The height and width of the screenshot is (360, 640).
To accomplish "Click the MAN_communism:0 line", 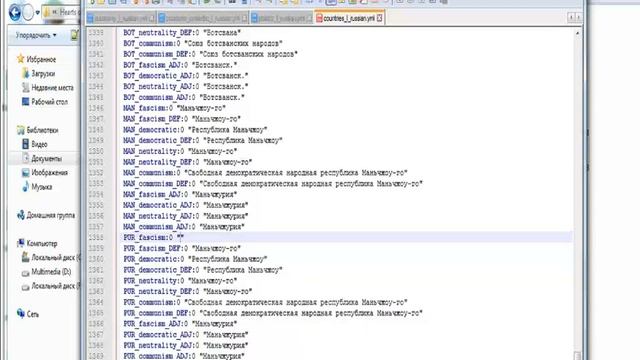I will click(266, 173).
